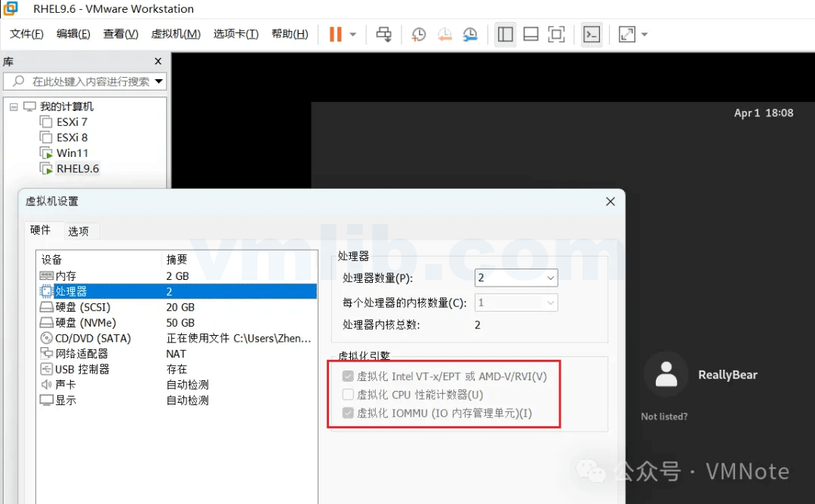Open the Snapshot Manager icon
The image size is (815, 504).
point(470,34)
